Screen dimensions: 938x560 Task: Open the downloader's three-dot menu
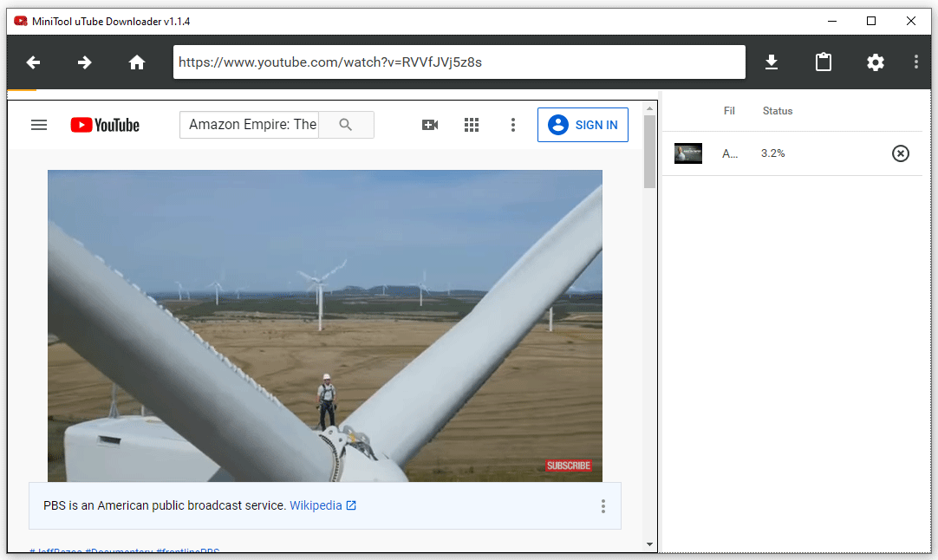click(x=915, y=62)
